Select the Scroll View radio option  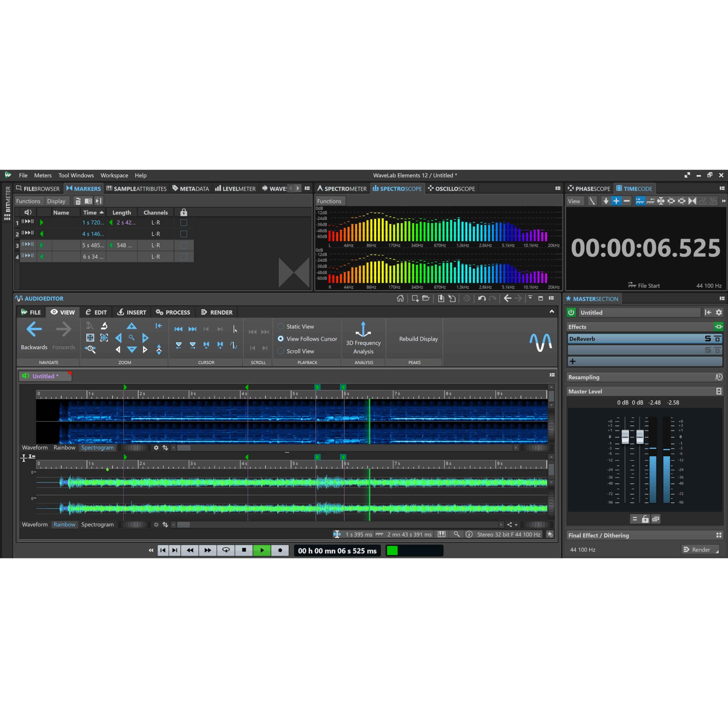pos(281,351)
